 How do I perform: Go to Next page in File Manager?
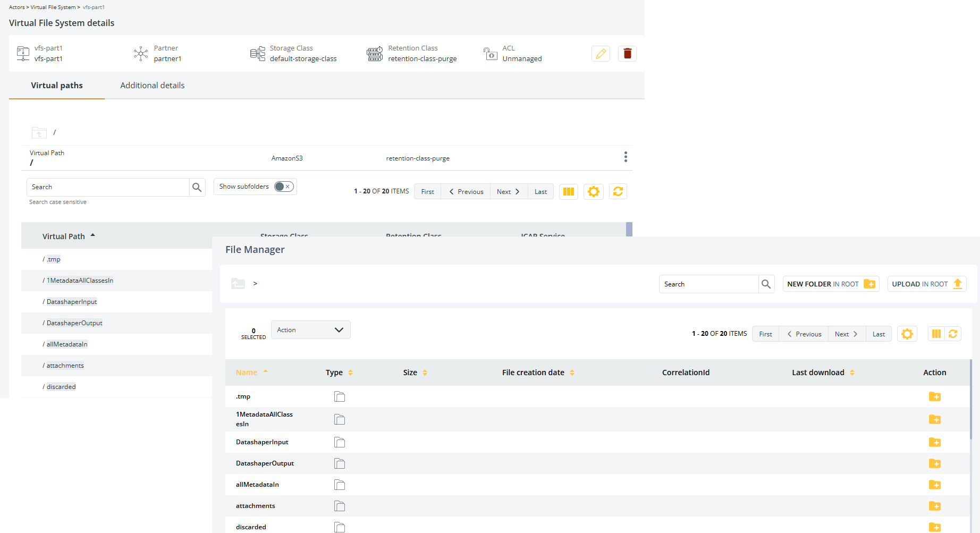point(846,334)
